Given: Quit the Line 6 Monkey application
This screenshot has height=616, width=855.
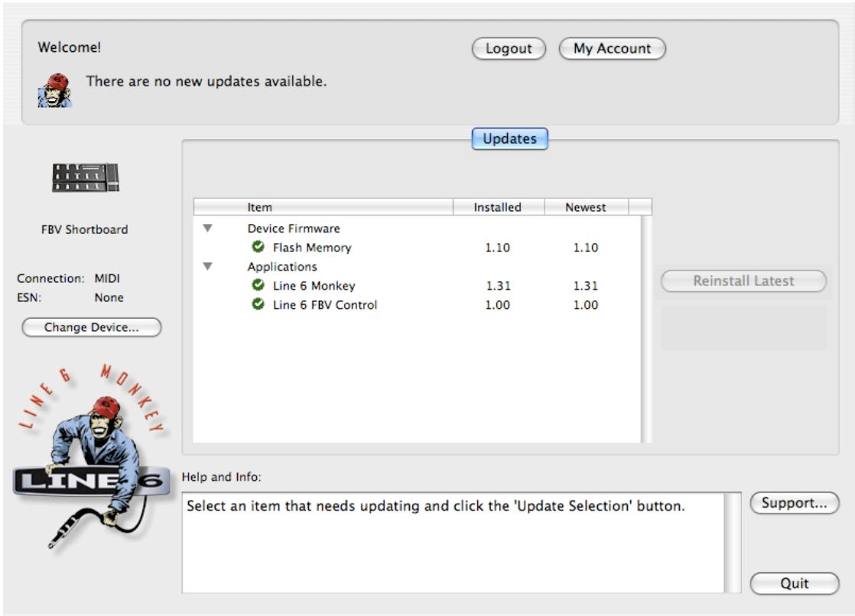Looking at the screenshot, I should (x=794, y=583).
